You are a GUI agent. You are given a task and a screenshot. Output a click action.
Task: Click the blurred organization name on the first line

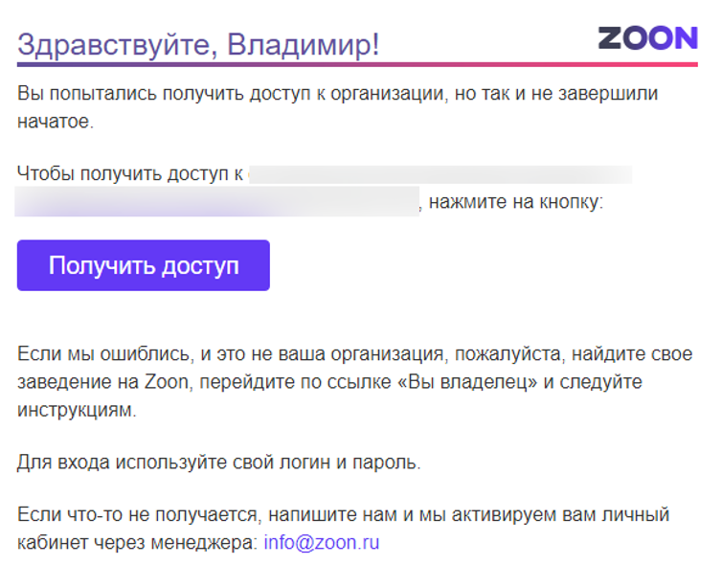coord(440,173)
